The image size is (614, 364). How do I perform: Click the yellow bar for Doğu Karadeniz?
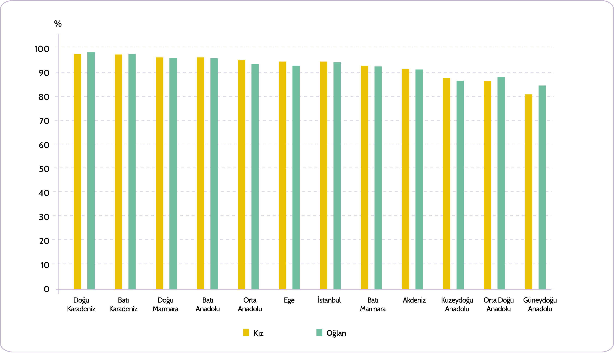click(x=77, y=172)
